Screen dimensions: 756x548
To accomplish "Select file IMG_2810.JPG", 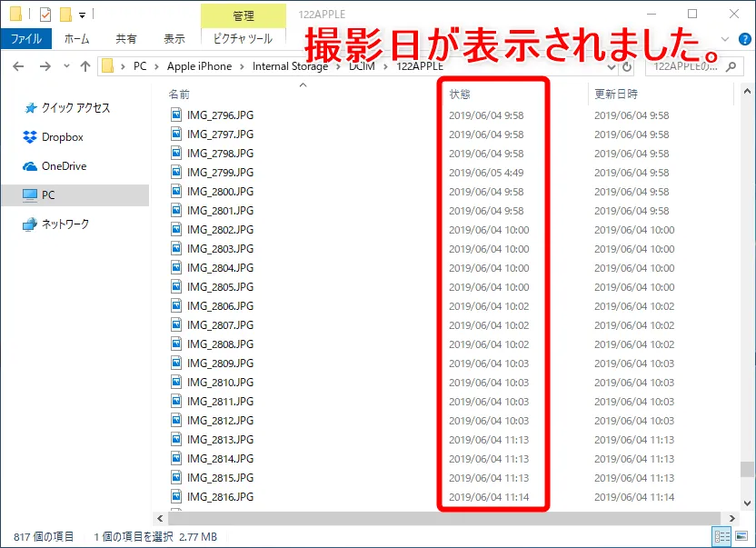I will [x=220, y=382].
